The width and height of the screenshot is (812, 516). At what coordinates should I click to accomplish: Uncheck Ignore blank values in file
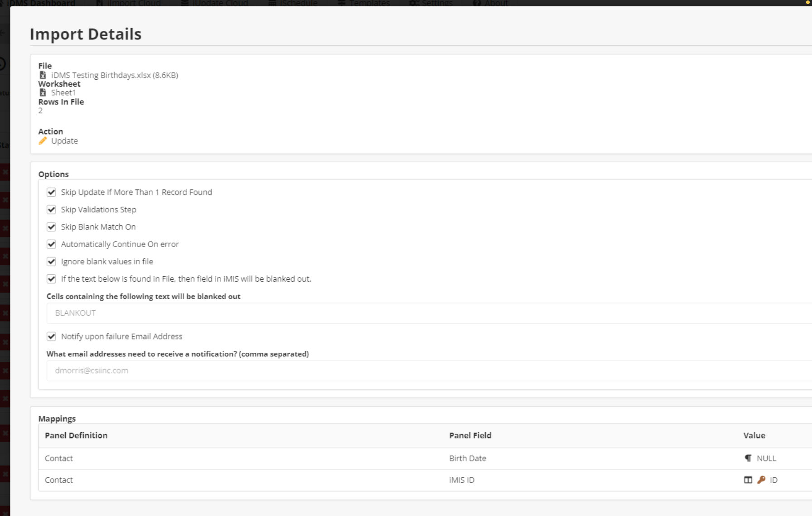click(52, 262)
